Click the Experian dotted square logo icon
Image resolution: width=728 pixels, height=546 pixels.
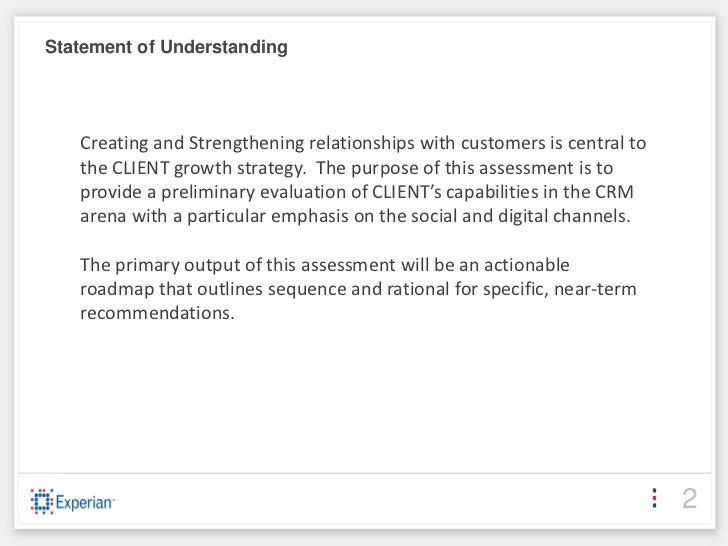coord(42,501)
